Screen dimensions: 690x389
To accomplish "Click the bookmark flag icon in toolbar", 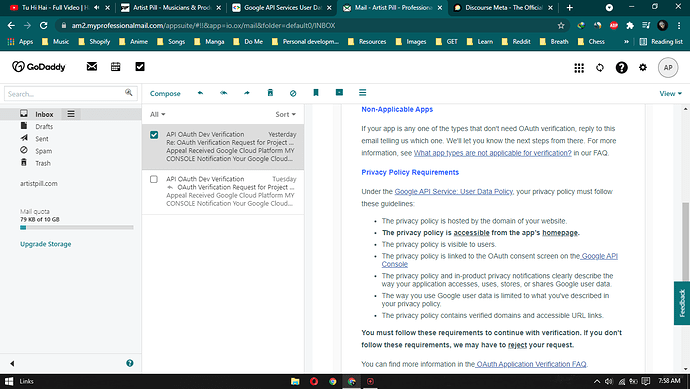I will [316, 92].
